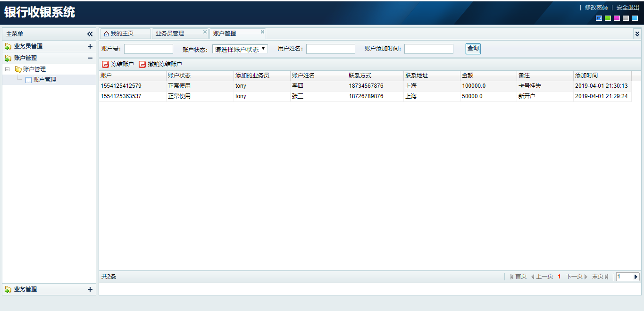Click the yellow folder icon of 账户管理 tree node
644x311 pixels.
pyautogui.click(x=18, y=69)
